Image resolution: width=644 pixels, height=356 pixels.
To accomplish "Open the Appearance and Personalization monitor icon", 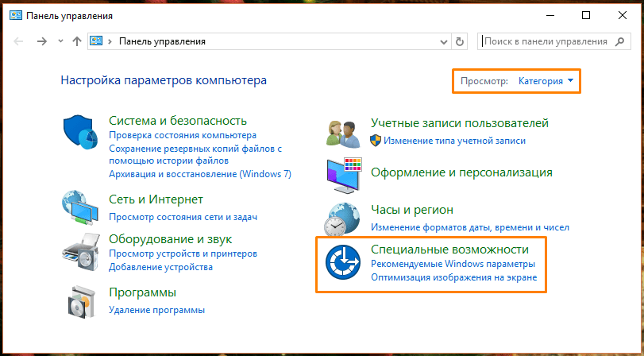I will point(344,175).
